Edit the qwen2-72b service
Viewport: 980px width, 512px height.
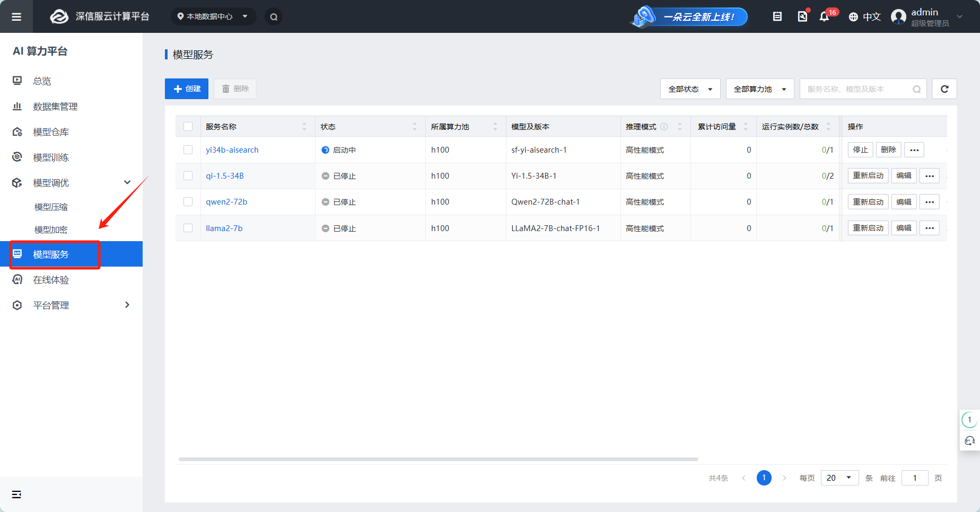[904, 202]
